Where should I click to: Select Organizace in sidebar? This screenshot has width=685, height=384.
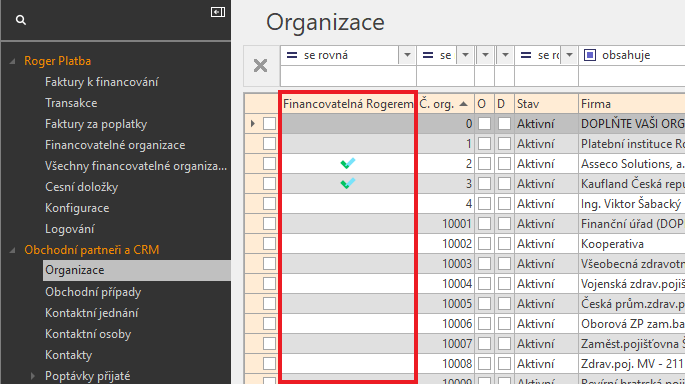click(137, 270)
